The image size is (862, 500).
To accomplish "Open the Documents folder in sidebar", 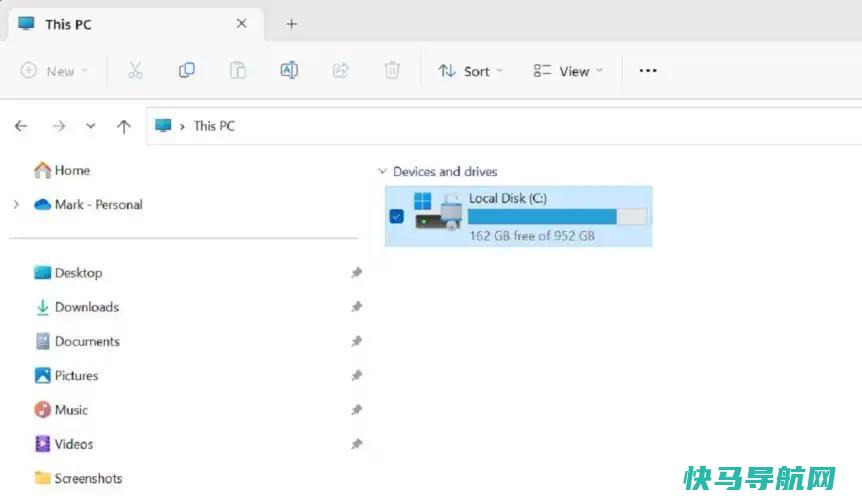I will point(77,341).
